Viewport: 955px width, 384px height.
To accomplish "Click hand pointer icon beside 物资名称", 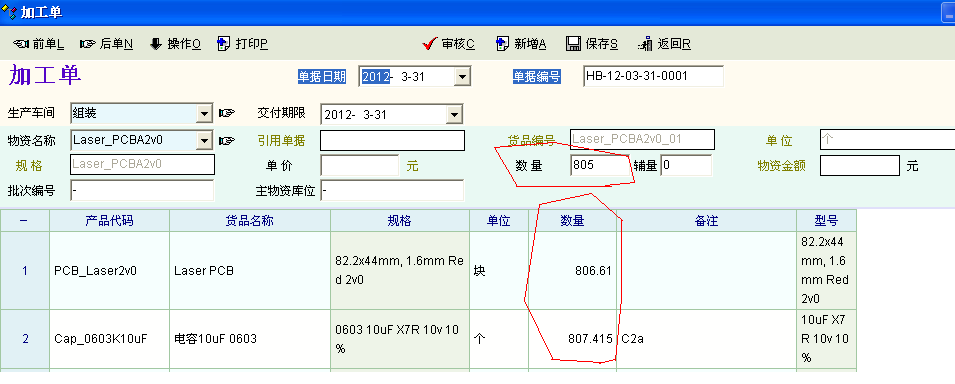I will tap(227, 141).
